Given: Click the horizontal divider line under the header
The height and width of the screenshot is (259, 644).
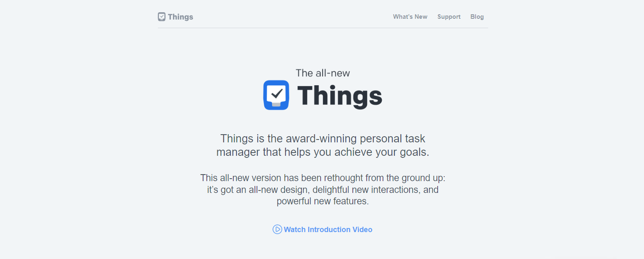Looking at the screenshot, I should 323,28.
